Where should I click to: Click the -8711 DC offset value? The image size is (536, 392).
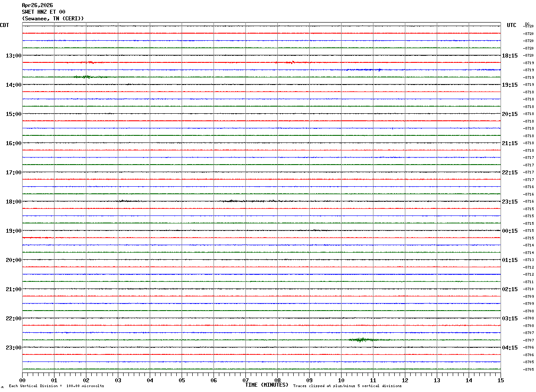(528, 282)
